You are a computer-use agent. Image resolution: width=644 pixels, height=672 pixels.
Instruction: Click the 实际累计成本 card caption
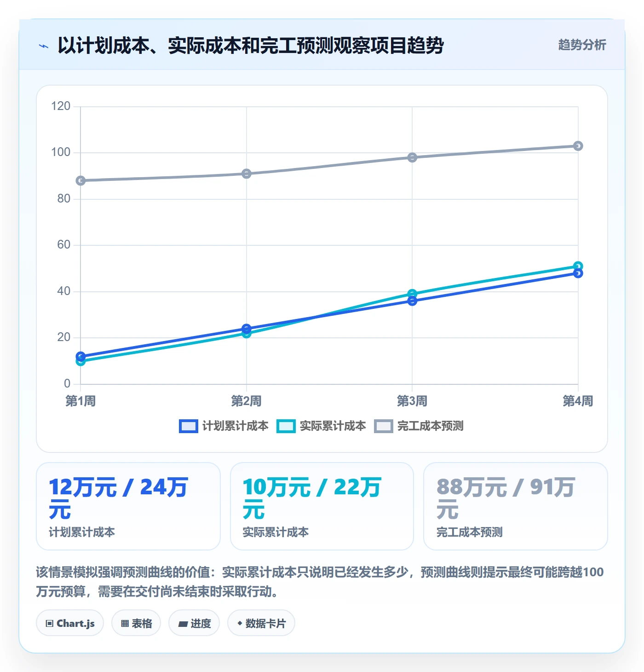pyautogui.click(x=276, y=533)
